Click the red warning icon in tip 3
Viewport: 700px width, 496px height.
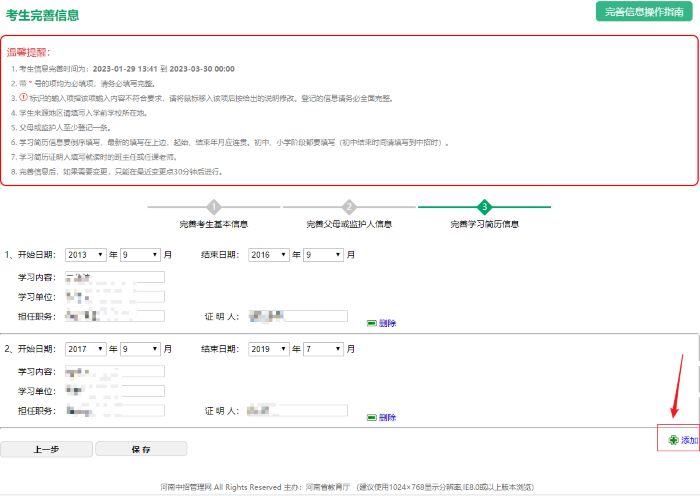[24, 97]
